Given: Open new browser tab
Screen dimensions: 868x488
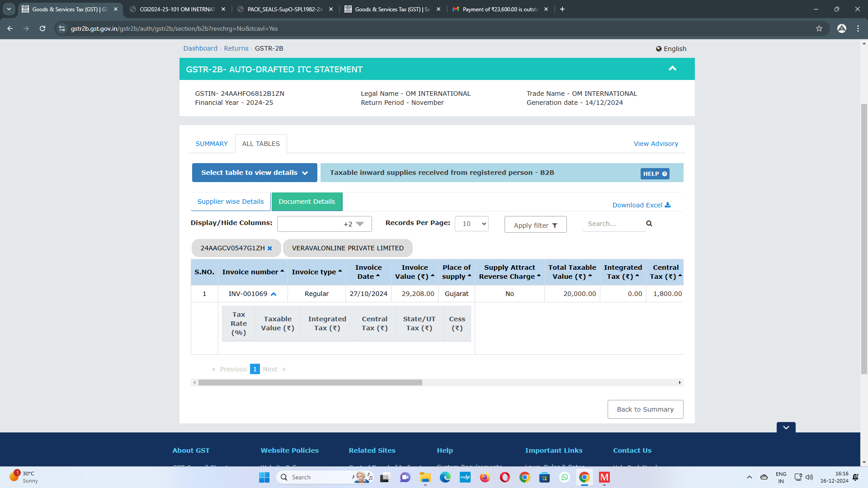Looking at the screenshot, I should [562, 9].
